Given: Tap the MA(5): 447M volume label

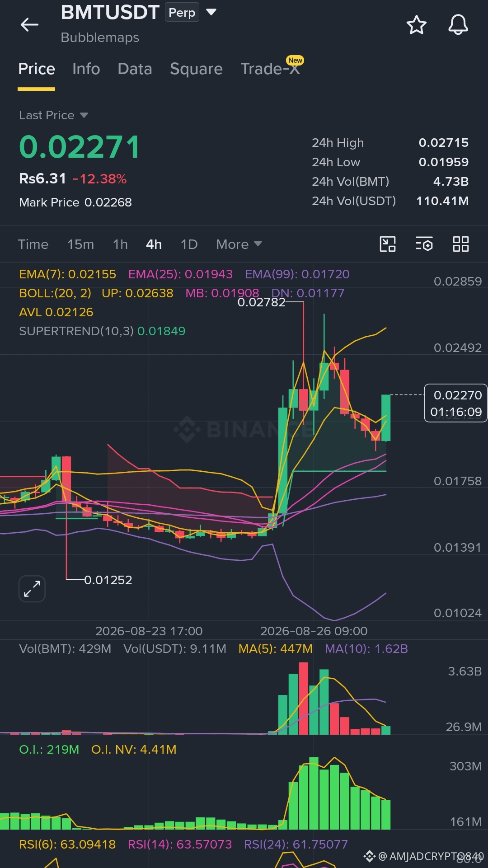Looking at the screenshot, I should click(276, 649).
